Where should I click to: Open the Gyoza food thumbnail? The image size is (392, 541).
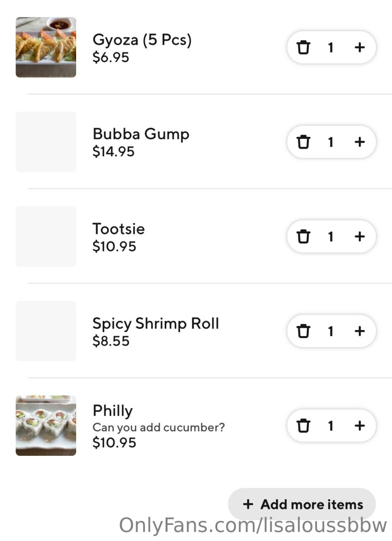(x=46, y=48)
